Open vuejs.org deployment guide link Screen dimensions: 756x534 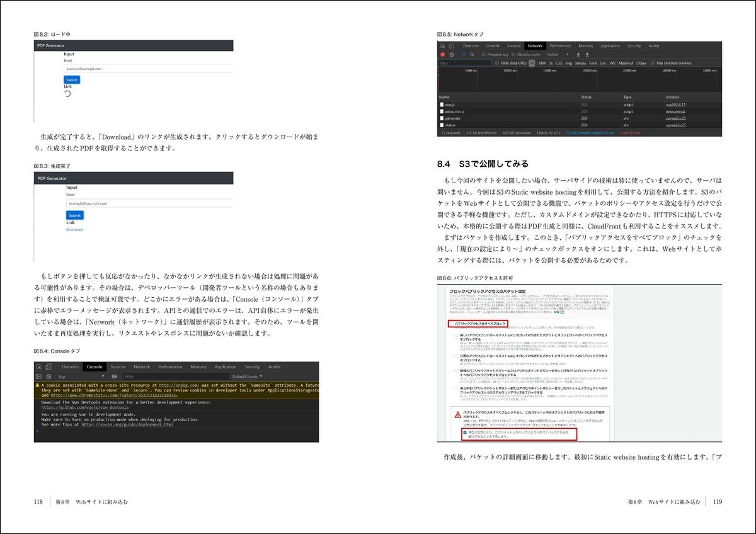pos(127,424)
